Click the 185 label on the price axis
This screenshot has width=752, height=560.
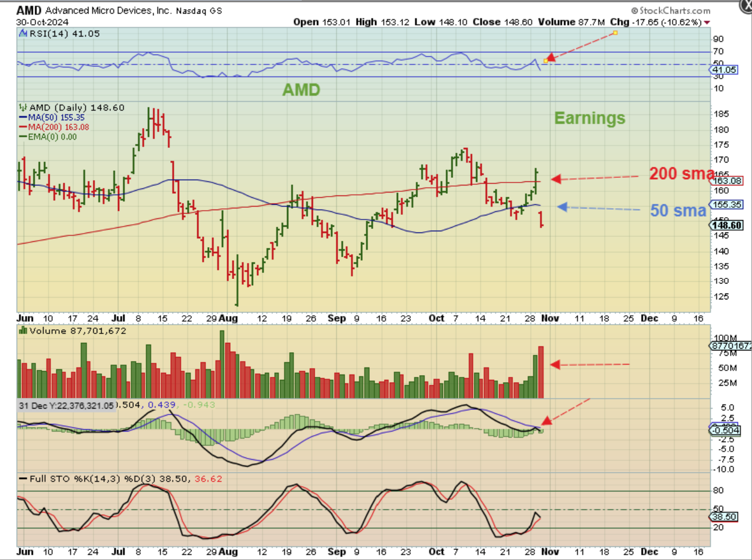[721, 114]
